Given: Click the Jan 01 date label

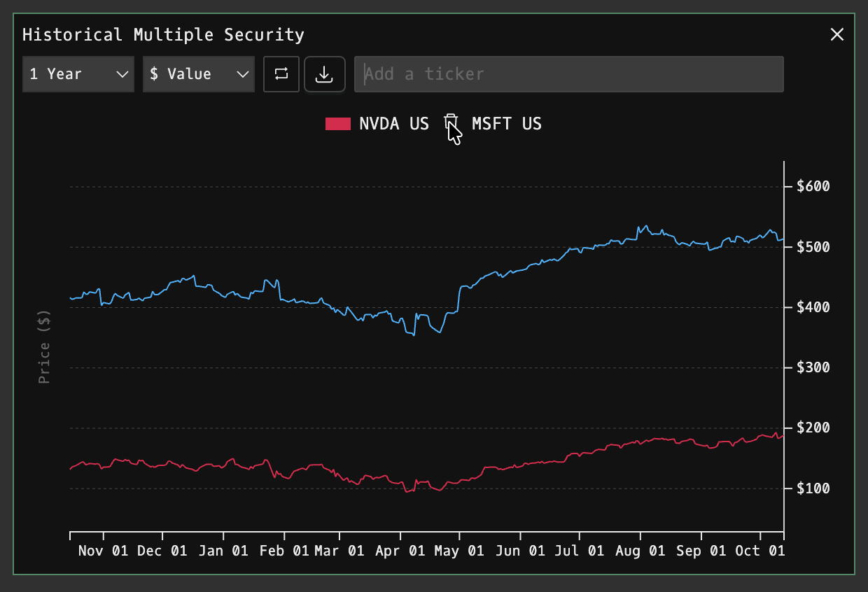Looking at the screenshot, I should 223,551.
